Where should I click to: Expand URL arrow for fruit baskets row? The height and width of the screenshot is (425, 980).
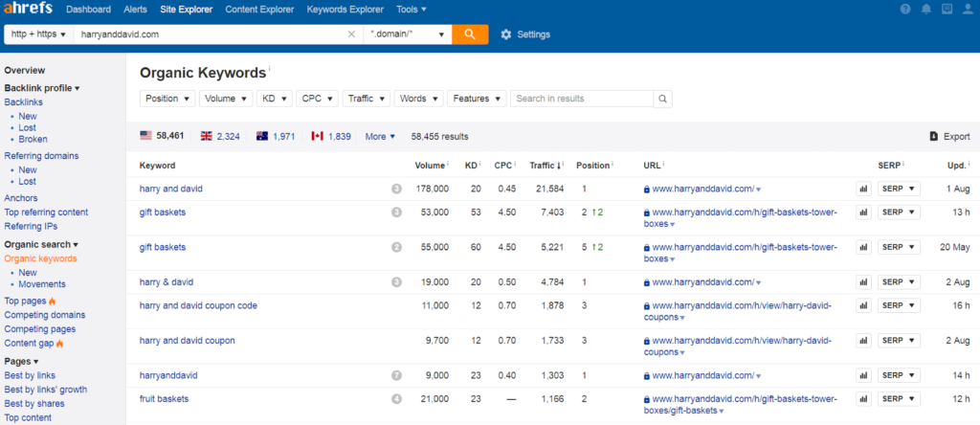[722, 412]
